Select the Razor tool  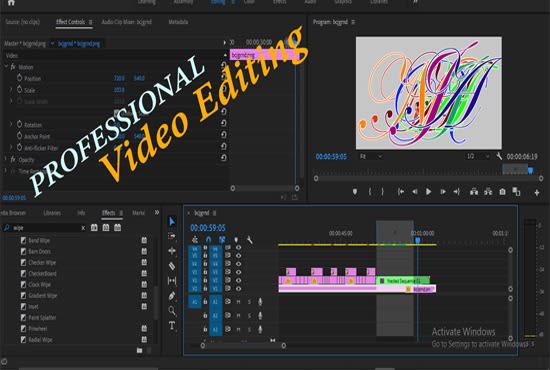click(172, 266)
